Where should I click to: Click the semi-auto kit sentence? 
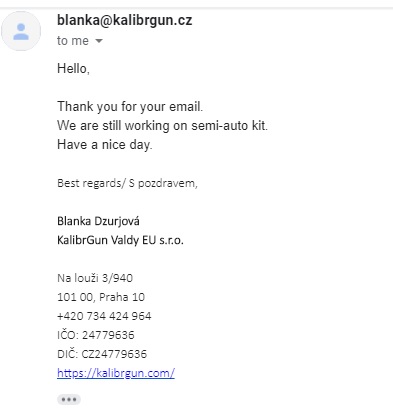click(x=163, y=126)
